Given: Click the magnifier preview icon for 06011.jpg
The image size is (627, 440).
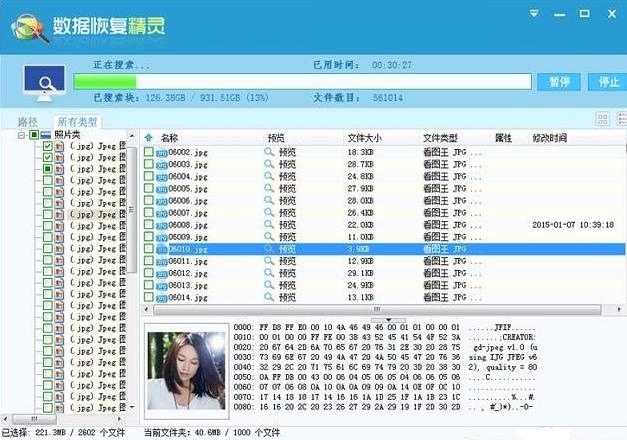Looking at the screenshot, I should 269,261.
